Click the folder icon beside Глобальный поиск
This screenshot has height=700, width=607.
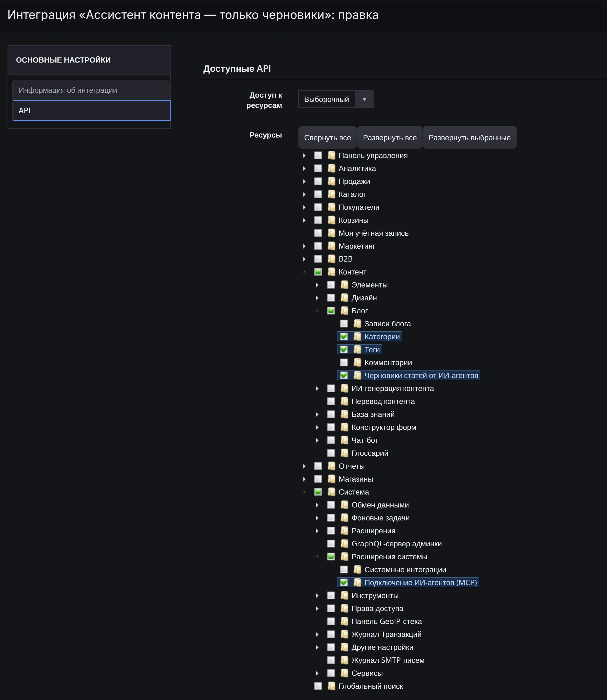click(x=331, y=686)
